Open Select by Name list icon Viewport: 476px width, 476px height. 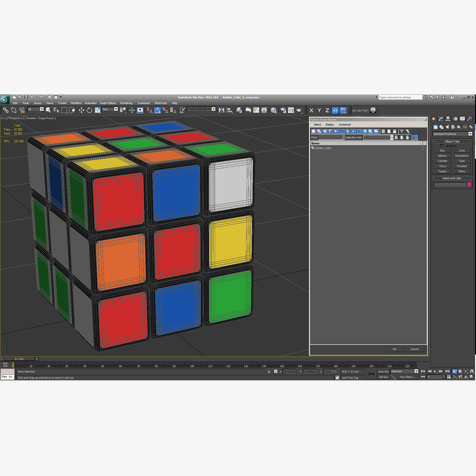[56, 110]
